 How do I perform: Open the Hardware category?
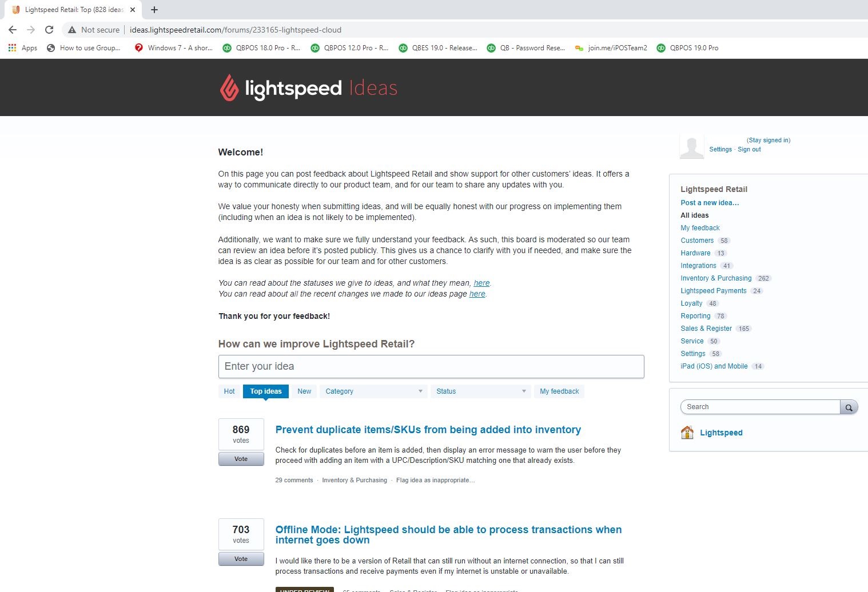tap(695, 253)
